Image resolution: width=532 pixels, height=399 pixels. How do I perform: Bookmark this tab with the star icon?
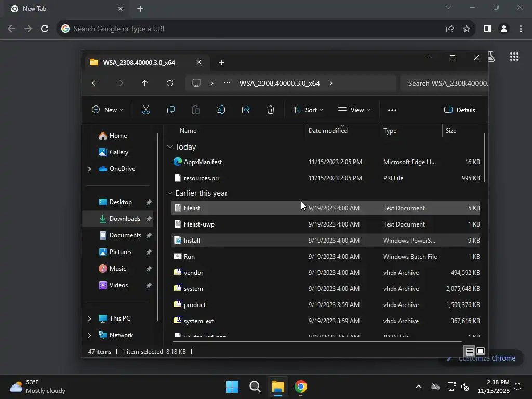(467, 29)
